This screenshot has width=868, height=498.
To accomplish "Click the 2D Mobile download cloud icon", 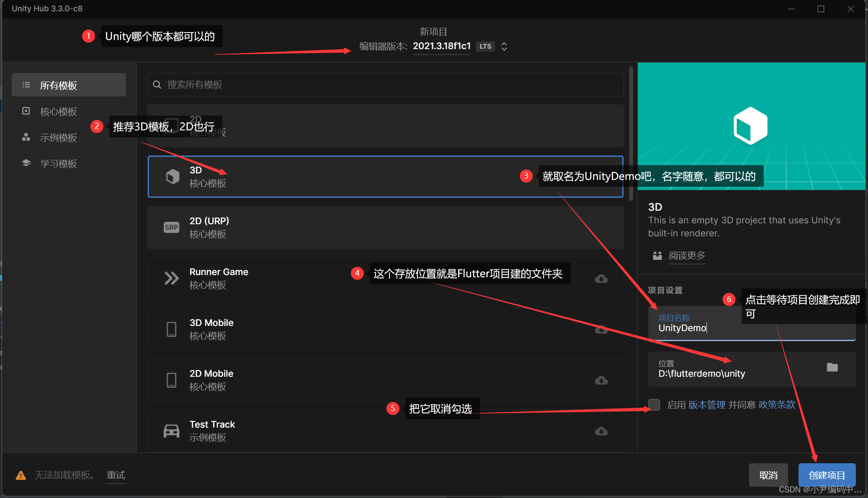I will [601, 380].
